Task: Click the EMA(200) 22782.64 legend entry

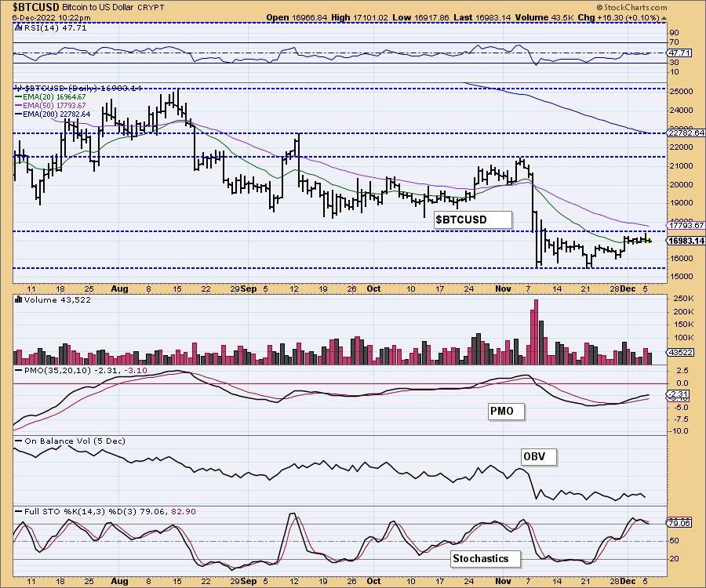Action: point(56,114)
